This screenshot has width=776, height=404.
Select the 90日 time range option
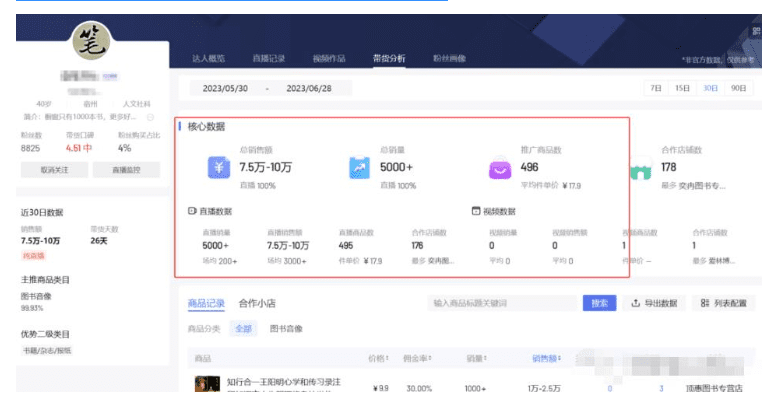pyautogui.click(x=738, y=88)
